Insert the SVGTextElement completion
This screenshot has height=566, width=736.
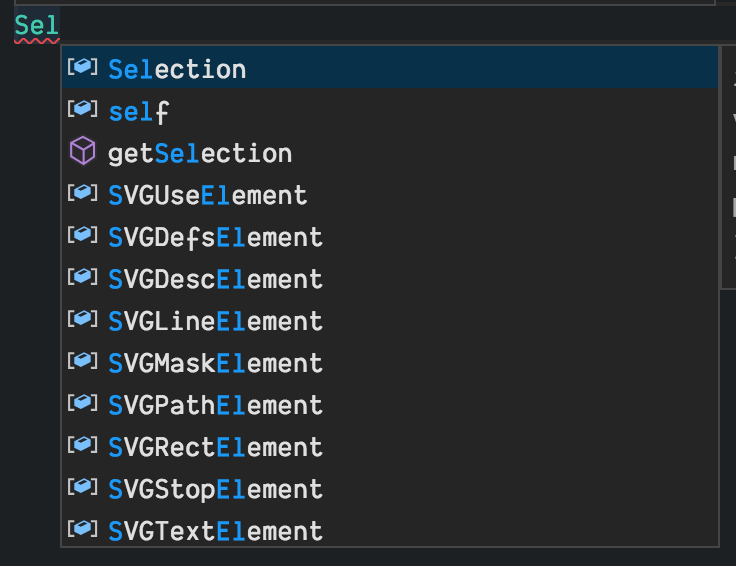tap(215, 531)
